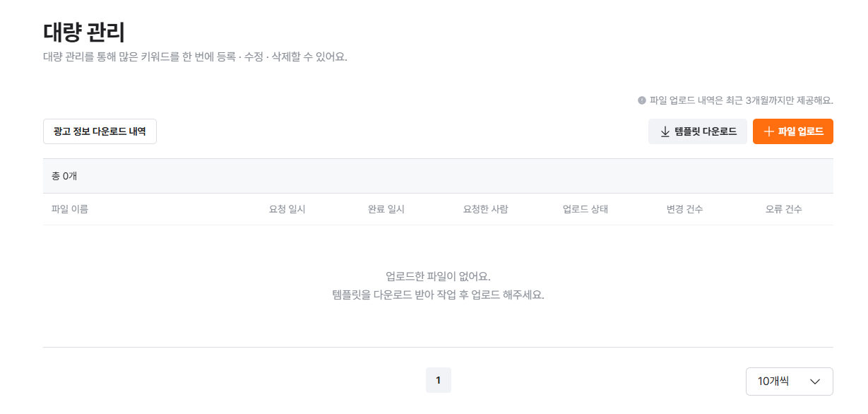This screenshot has width=868, height=414.
Task: Open the 광고 정보 다운로드 내역 button
Action: point(100,131)
